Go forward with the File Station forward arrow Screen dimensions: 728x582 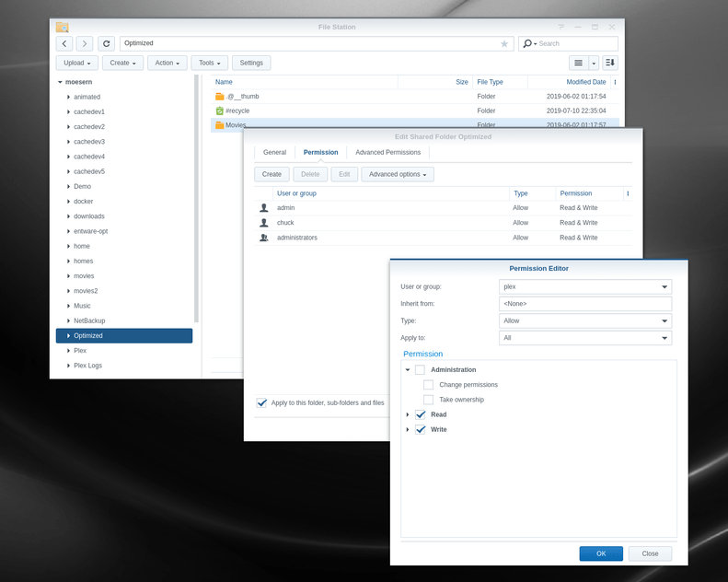point(85,43)
